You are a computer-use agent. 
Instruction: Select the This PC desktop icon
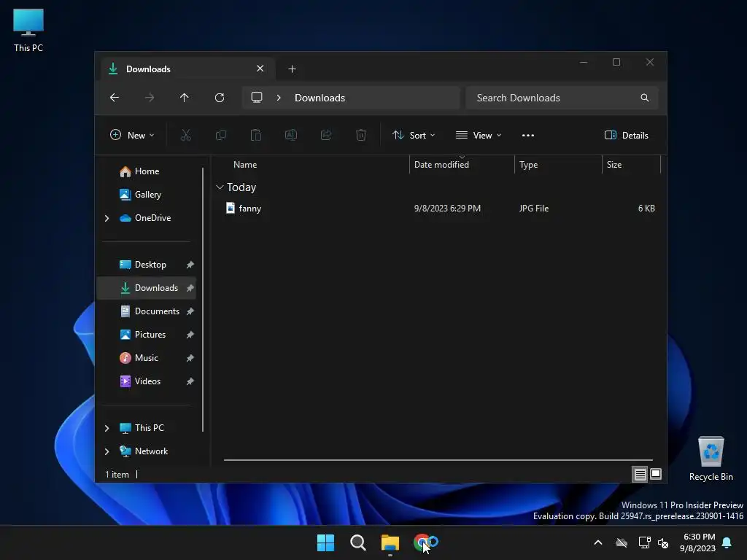pos(28,31)
